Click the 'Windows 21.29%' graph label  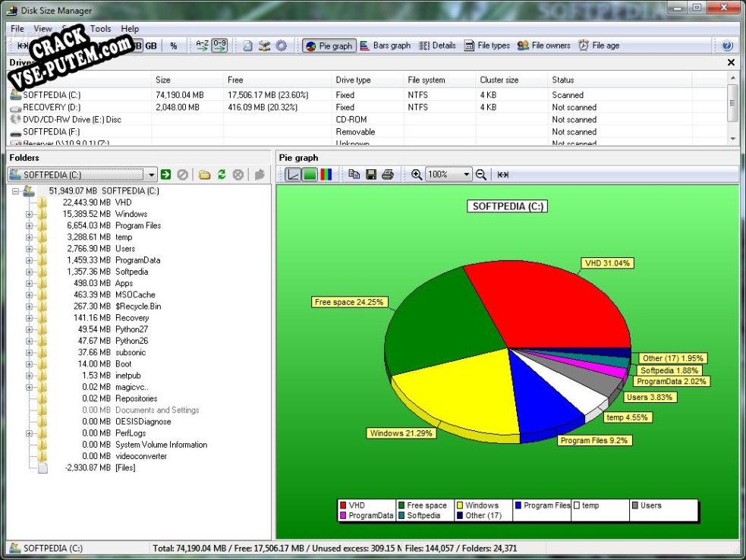401,433
